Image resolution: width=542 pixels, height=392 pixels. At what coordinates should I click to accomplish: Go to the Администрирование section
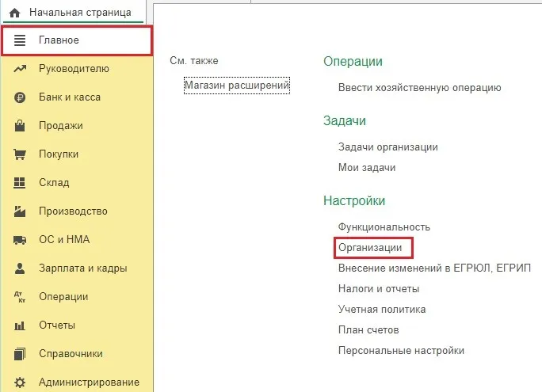tap(77, 382)
